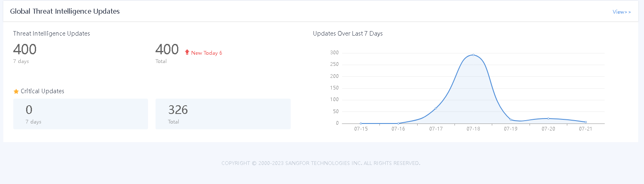This screenshot has width=644, height=184.
Task: Click the Global Threat Intelligence Updates heading
Action: click(65, 12)
